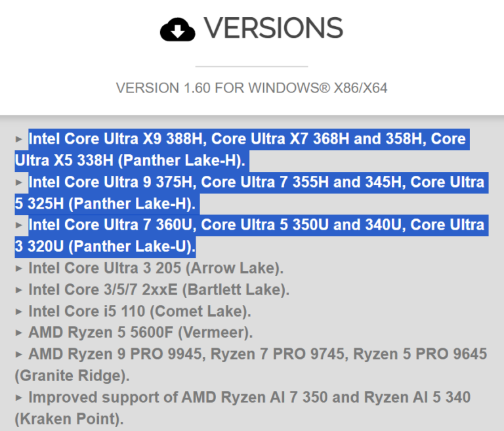Click the VERSIONS heading

tap(273, 28)
